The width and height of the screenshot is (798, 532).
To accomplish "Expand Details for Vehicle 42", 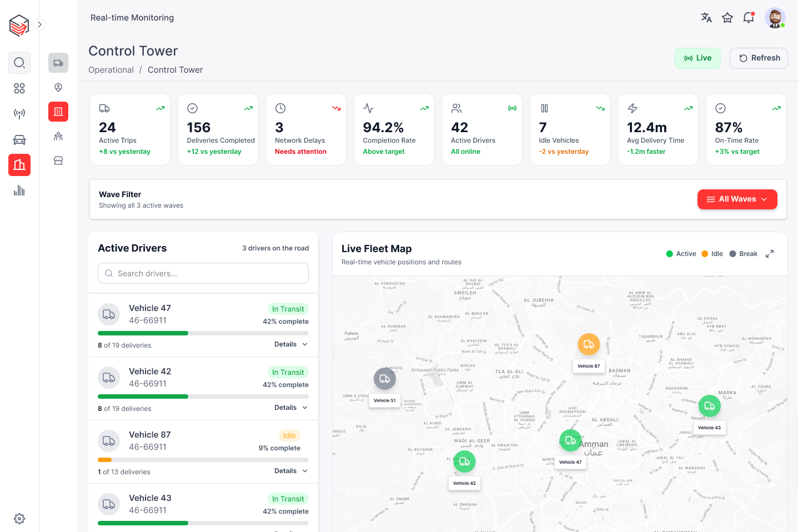I will [x=291, y=408].
